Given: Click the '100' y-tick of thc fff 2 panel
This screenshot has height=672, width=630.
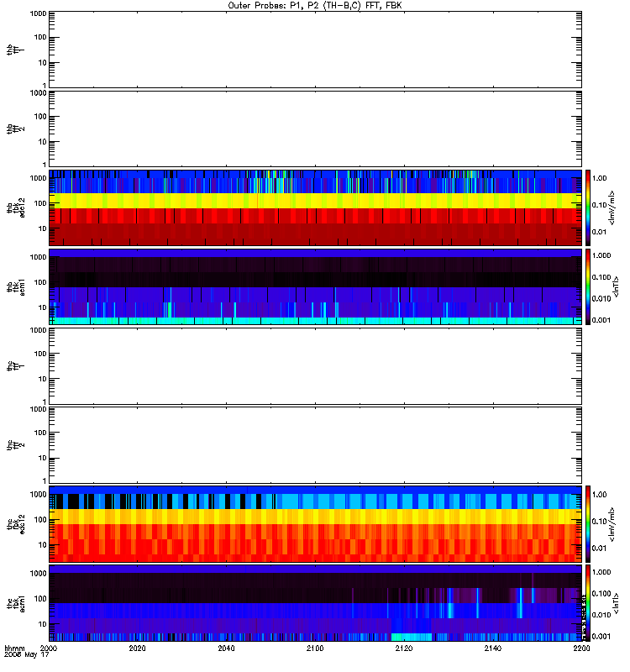Looking at the screenshot, I should coord(40,433).
